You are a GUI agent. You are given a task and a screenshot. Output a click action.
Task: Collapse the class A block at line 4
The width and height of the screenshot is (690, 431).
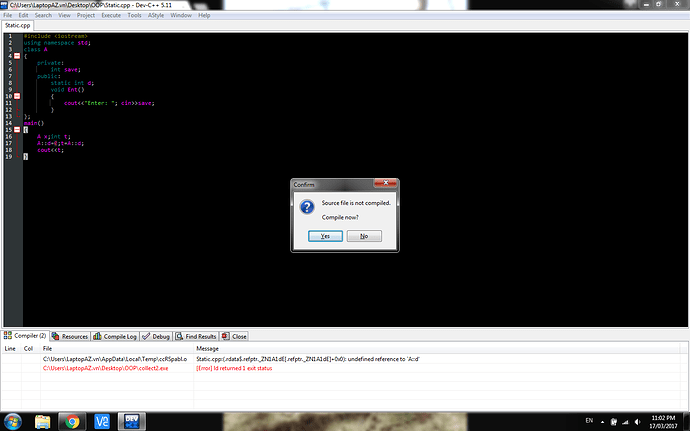(x=17, y=55)
